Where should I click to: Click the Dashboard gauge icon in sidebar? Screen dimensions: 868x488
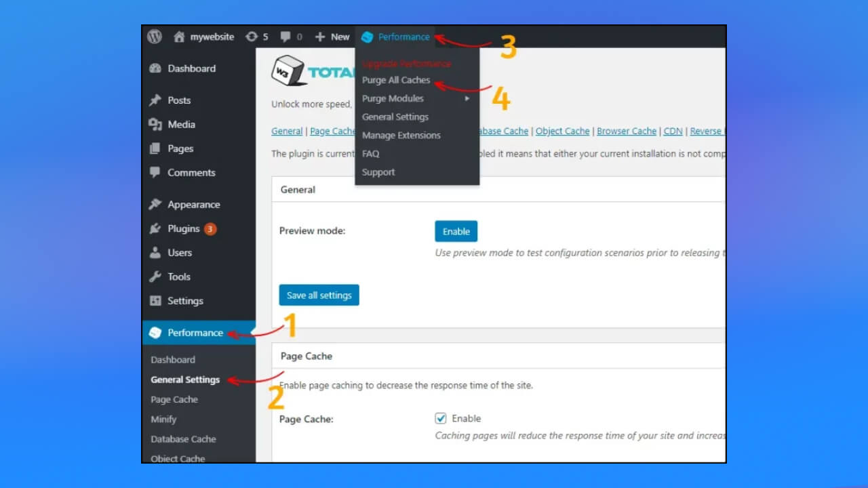[155, 68]
